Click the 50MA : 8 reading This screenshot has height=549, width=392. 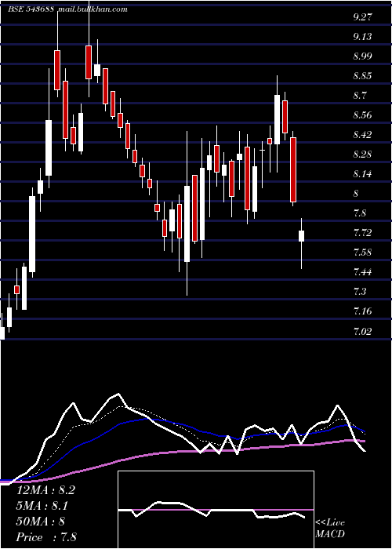tap(40, 522)
